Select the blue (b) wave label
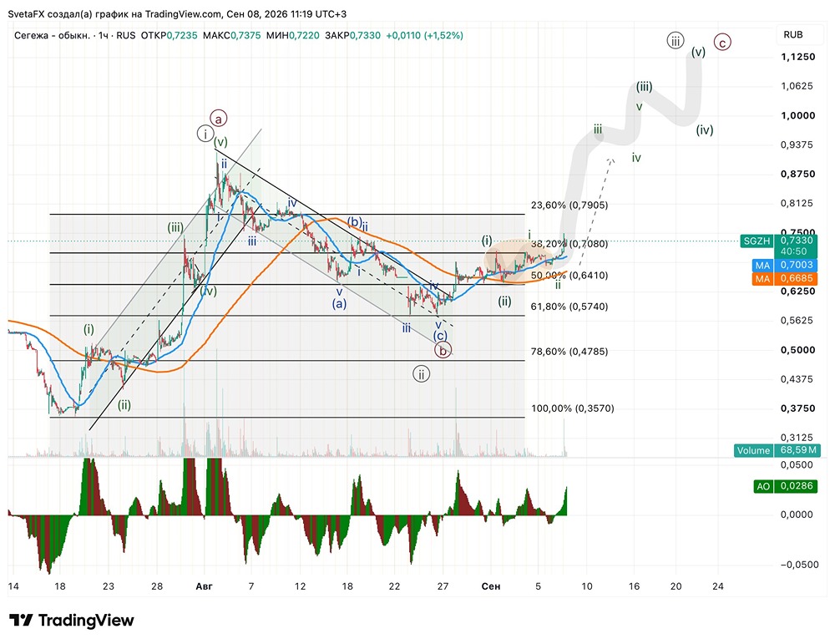This screenshot has width=835, height=644. (355, 221)
